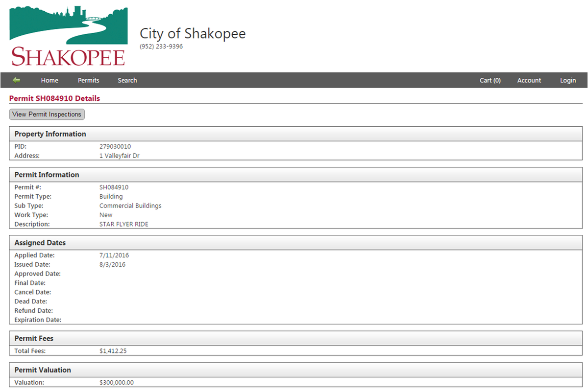Click the Total Fees label
The width and height of the screenshot is (588, 392).
(30, 351)
